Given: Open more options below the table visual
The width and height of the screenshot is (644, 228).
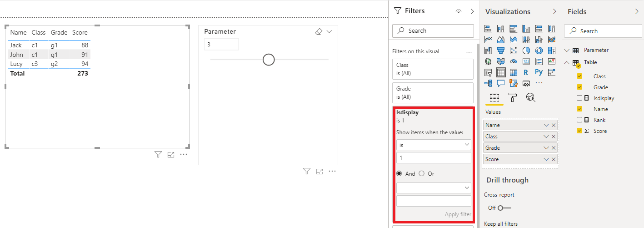Looking at the screenshot, I should (x=184, y=155).
